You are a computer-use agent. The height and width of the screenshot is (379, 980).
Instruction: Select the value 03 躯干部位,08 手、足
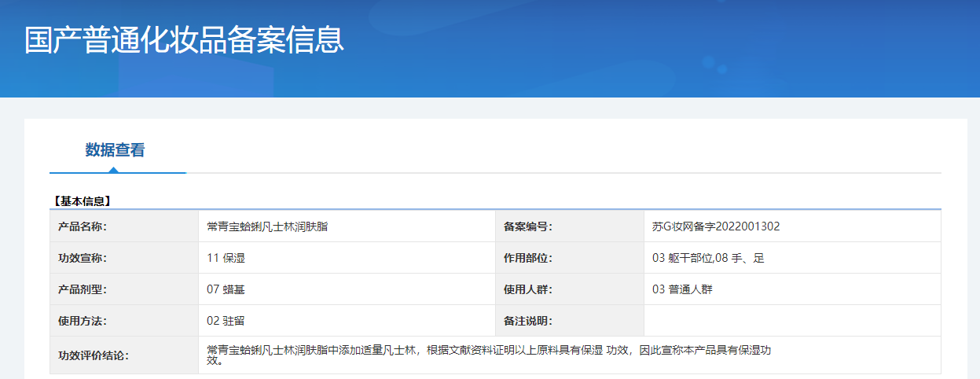click(x=708, y=258)
